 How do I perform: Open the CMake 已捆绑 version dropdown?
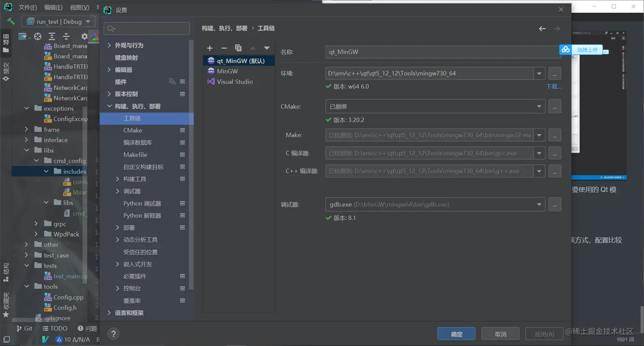[x=539, y=106]
